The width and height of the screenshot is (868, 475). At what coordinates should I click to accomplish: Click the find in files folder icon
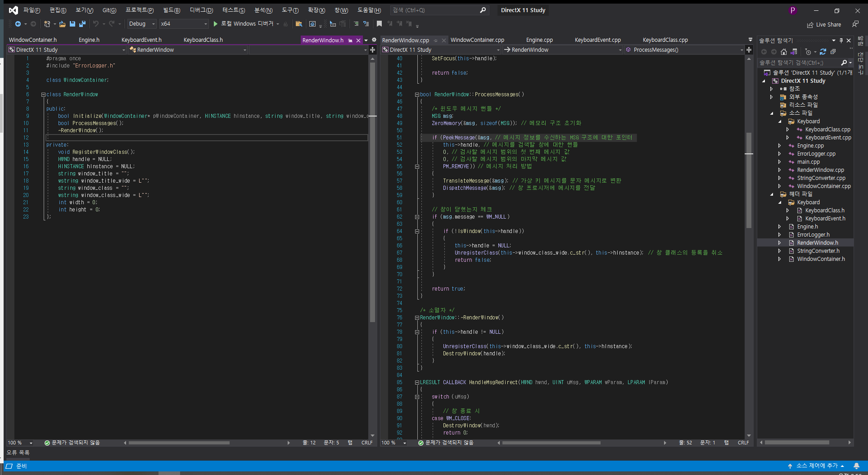click(298, 24)
